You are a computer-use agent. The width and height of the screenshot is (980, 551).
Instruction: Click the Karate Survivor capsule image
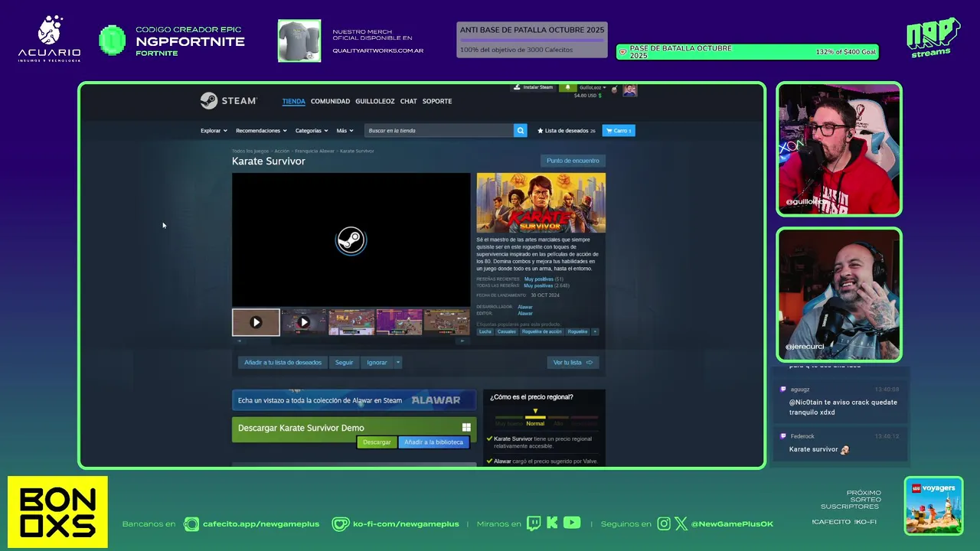click(x=541, y=203)
